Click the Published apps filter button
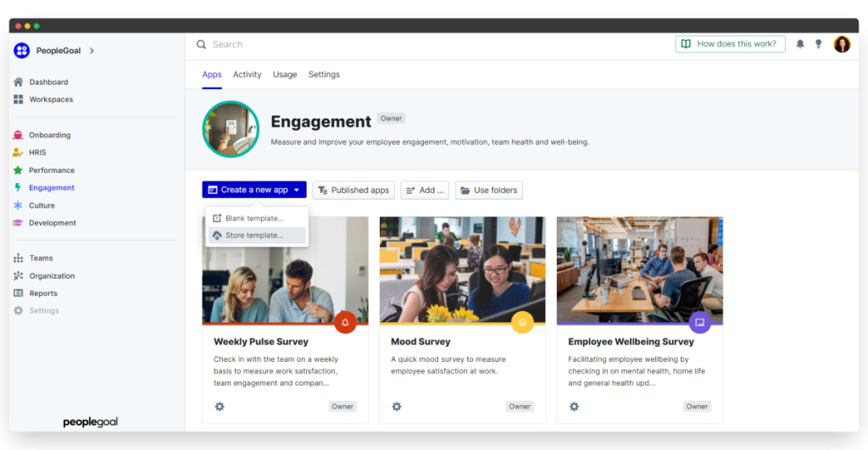Image resolution: width=868 pixels, height=450 pixels. click(353, 190)
